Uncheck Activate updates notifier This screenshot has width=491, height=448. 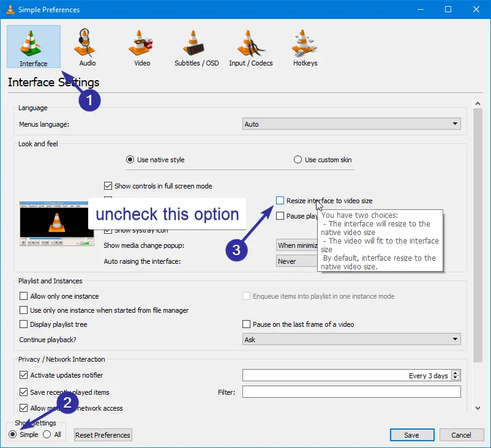(x=23, y=375)
